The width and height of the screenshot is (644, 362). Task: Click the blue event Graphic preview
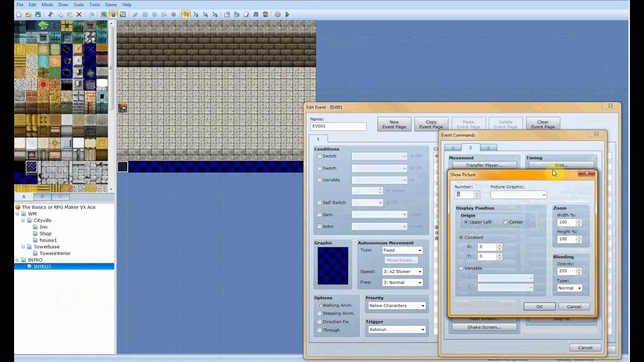333,266
